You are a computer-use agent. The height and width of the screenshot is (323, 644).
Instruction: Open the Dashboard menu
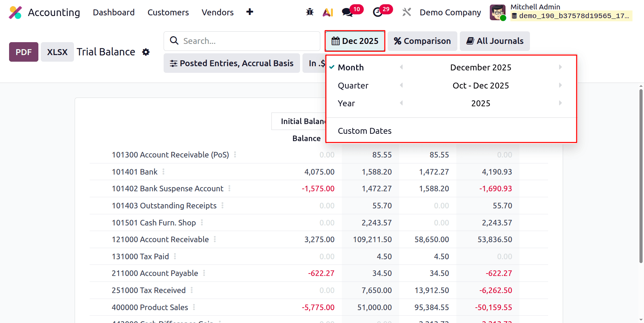tap(114, 12)
